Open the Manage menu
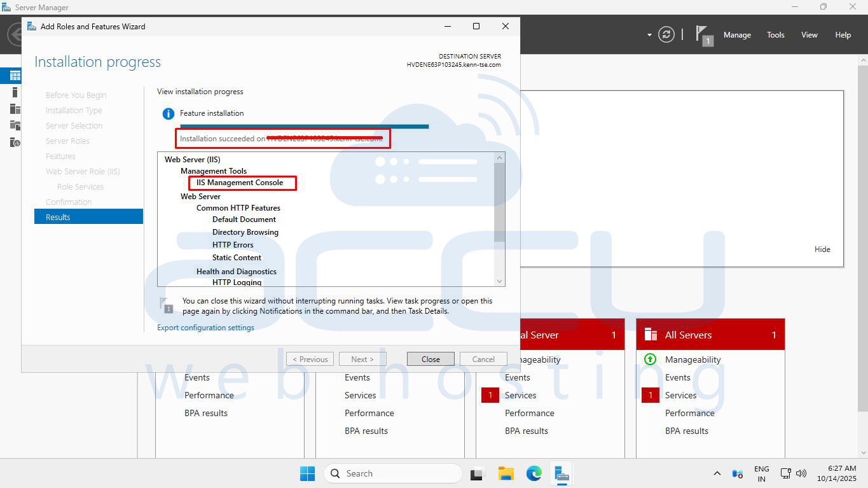The height and width of the screenshot is (488, 868). click(737, 35)
